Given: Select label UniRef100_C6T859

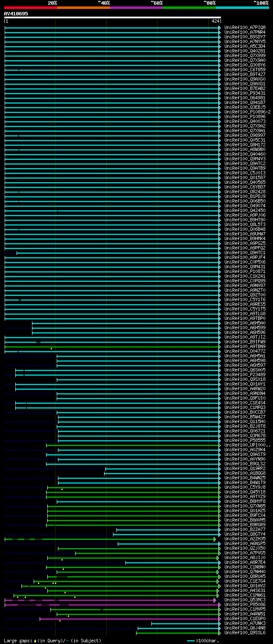Looking at the screenshot, I should [245, 70].
